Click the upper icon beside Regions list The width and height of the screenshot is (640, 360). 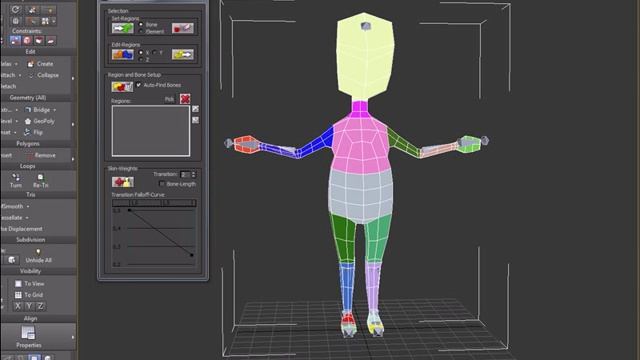[196, 109]
